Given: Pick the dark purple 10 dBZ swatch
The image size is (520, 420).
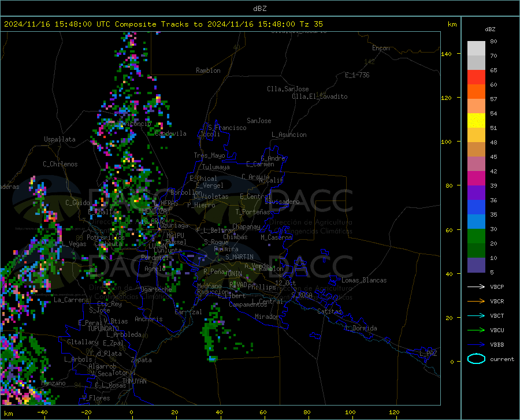Looking at the screenshot, I should pyautogui.click(x=476, y=265).
